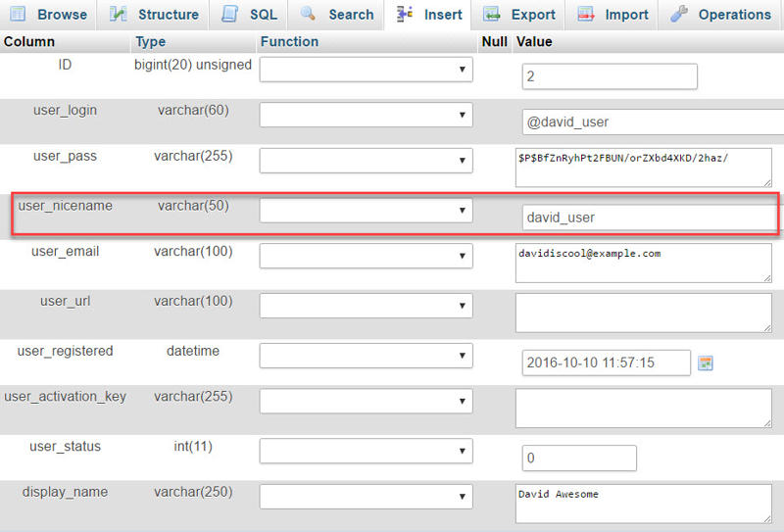Image resolution: width=784 pixels, height=532 pixels.
Task: Expand Function dropdown for user_activation_key
Action: point(366,401)
